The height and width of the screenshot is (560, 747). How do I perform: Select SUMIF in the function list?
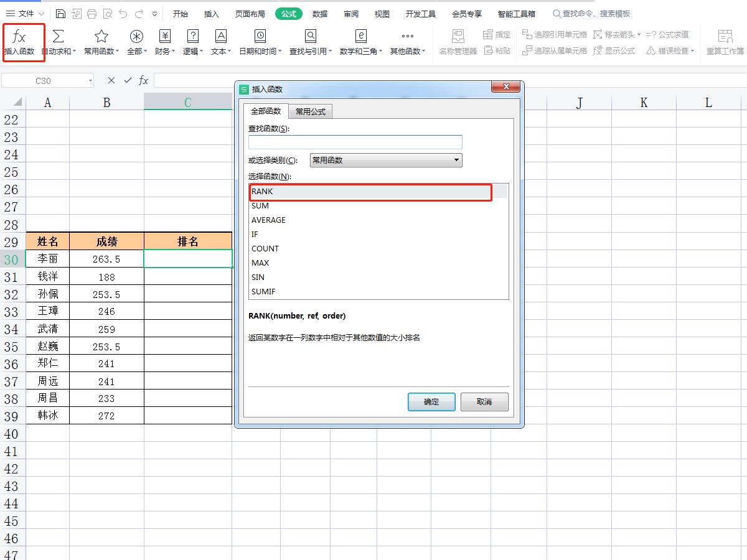click(x=263, y=291)
